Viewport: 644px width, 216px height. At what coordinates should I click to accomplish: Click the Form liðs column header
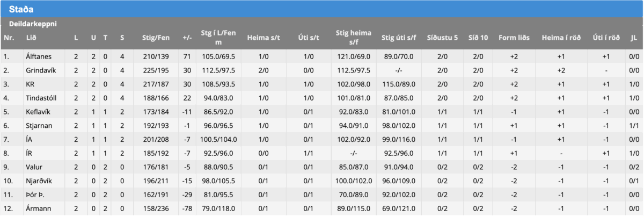point(514,38)
